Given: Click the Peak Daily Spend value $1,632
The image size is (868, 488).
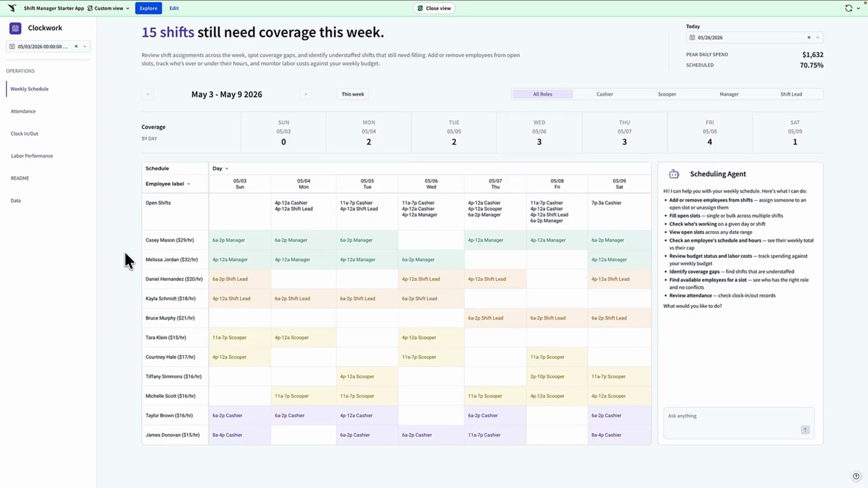Looking at the screenshot, I should (813, 54).
